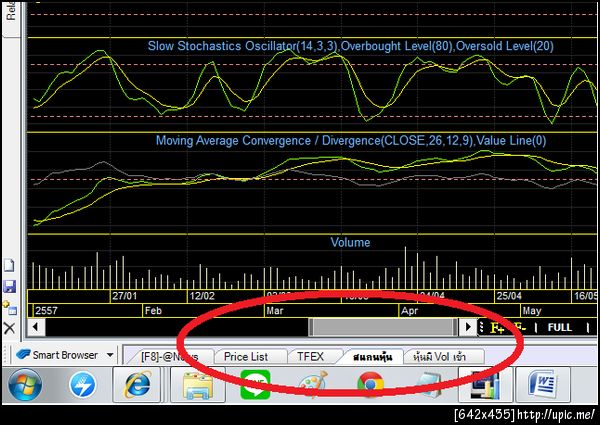Click the Mar month label
Image resolution: width=600 pixels, height=425 pixels.
pyautogui.click(x=275, y=310)
